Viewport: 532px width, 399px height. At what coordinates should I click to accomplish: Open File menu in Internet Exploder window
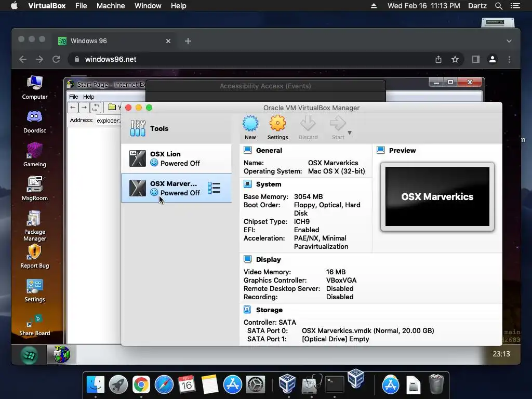[x=74, y=97]
